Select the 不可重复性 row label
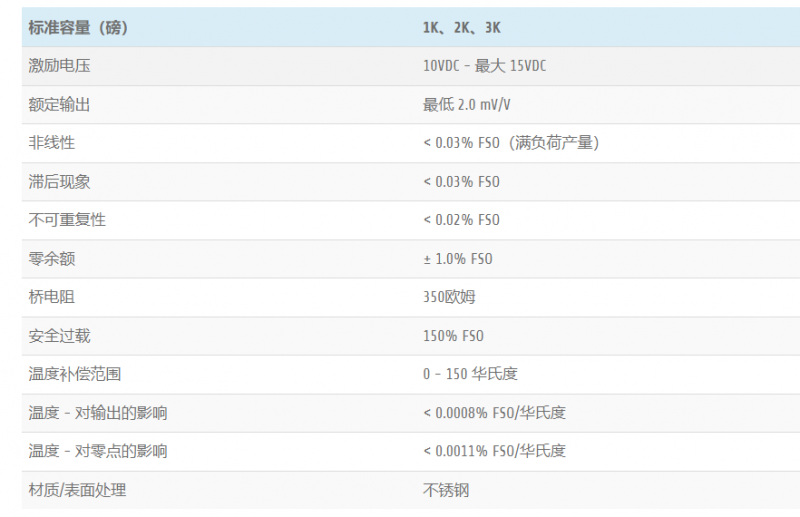 67,220
